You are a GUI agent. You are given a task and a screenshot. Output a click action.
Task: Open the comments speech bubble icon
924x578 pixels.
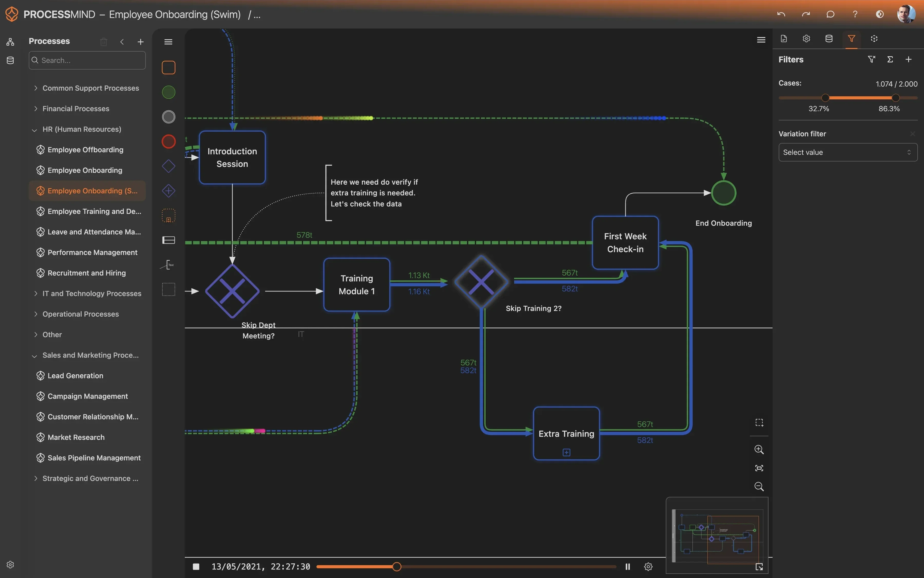(830, 14)
